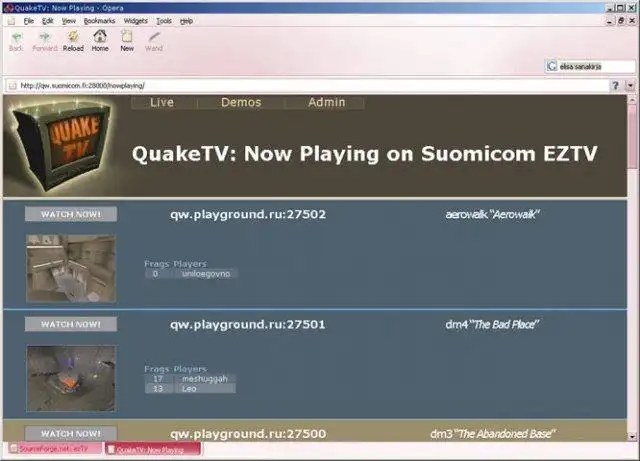Viewport: 640px width, 461px height.
Task: Click the help question mark icon
Action: (x=616, y=85)
